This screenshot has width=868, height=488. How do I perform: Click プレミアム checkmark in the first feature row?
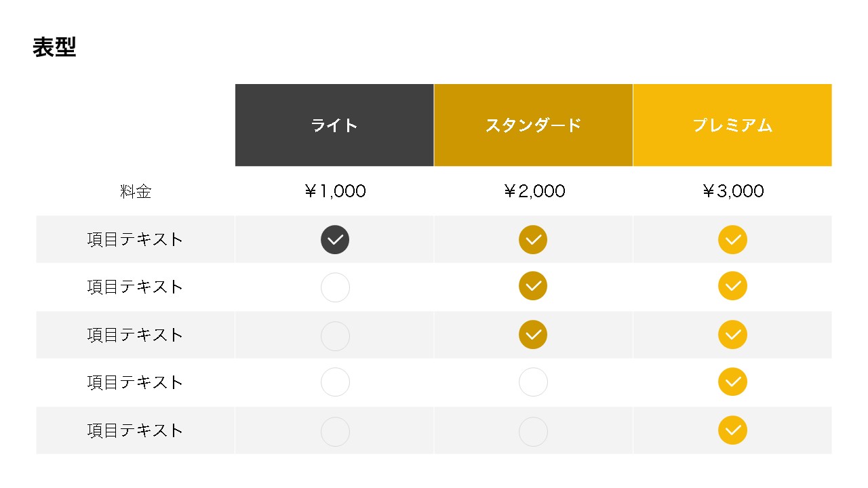[x=732, y=240]
